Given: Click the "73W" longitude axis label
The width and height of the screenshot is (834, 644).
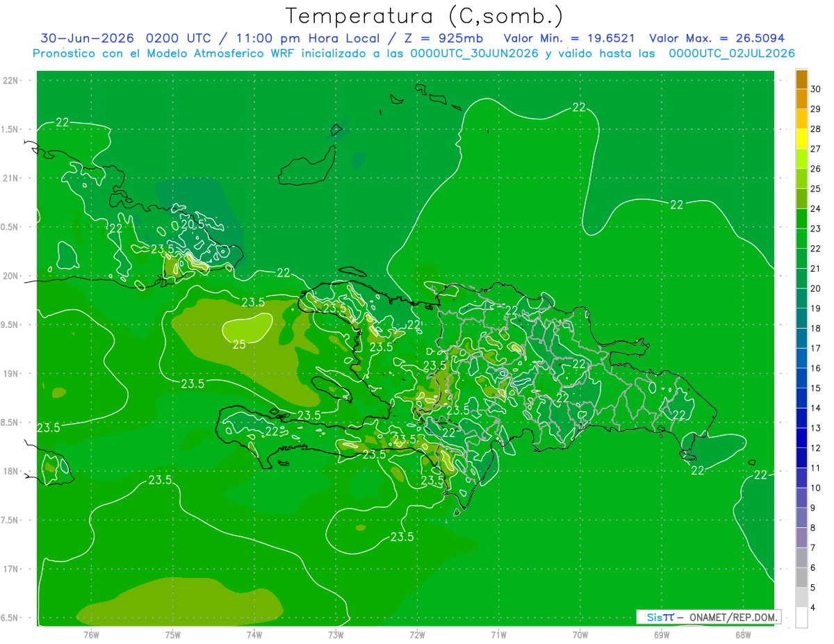Looking at the screenshot, I should click(x=336, y=634).
